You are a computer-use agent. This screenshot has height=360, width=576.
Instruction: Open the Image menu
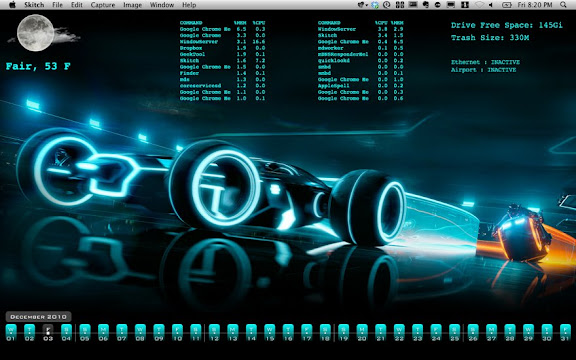coord(133,5)
